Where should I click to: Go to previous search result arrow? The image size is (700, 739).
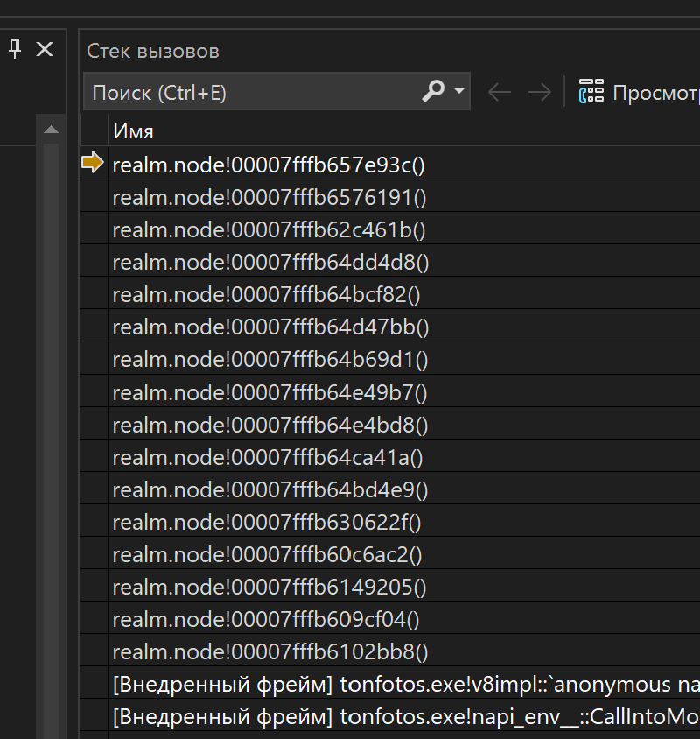500,92
